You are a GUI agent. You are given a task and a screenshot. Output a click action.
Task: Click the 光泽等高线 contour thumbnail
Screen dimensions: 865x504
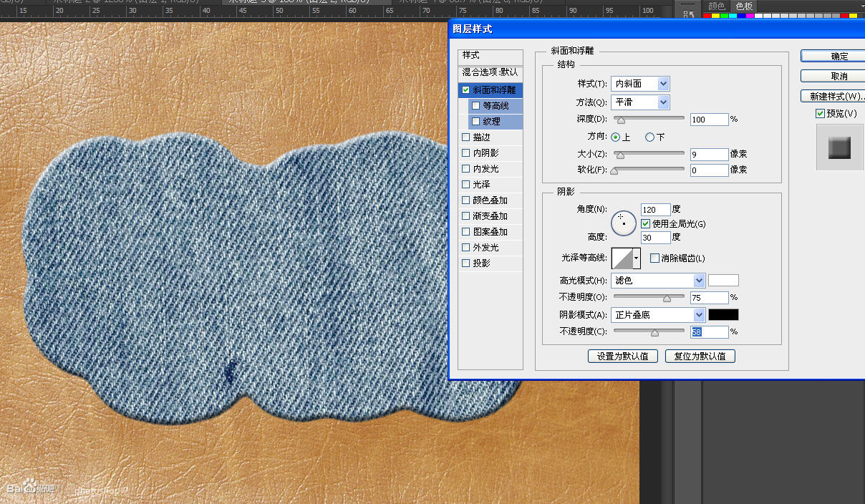pyautogui.click(x=622, y=258)
